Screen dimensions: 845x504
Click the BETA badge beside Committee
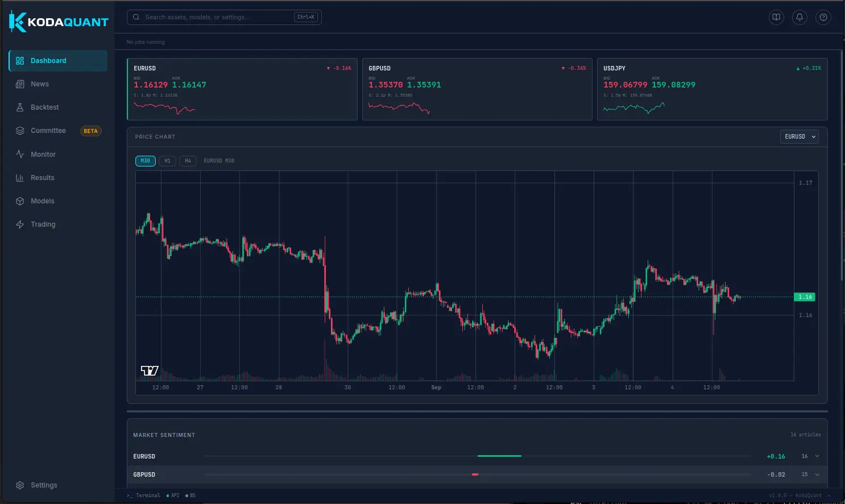tap(91, 131)
